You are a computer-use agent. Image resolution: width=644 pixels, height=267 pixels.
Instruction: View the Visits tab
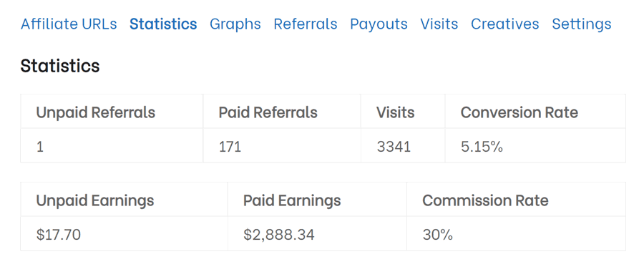[439, 24]
